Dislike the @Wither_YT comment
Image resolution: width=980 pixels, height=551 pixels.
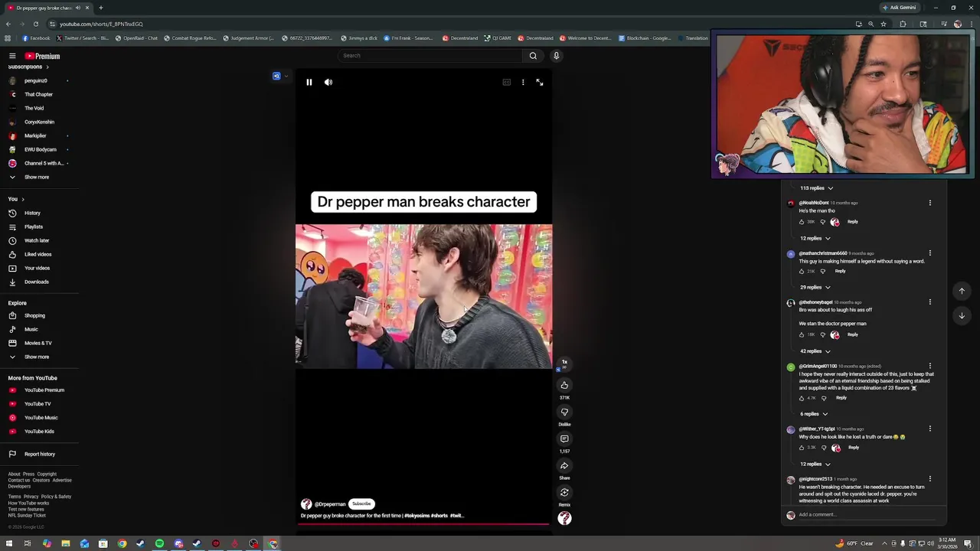coord(824,448)
